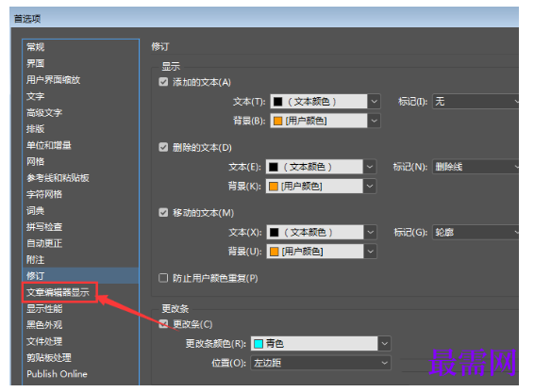Uncheck 添加的文本(A) checkbox
The height and width of the screenshot is (392, 534).
click(163, 82)
